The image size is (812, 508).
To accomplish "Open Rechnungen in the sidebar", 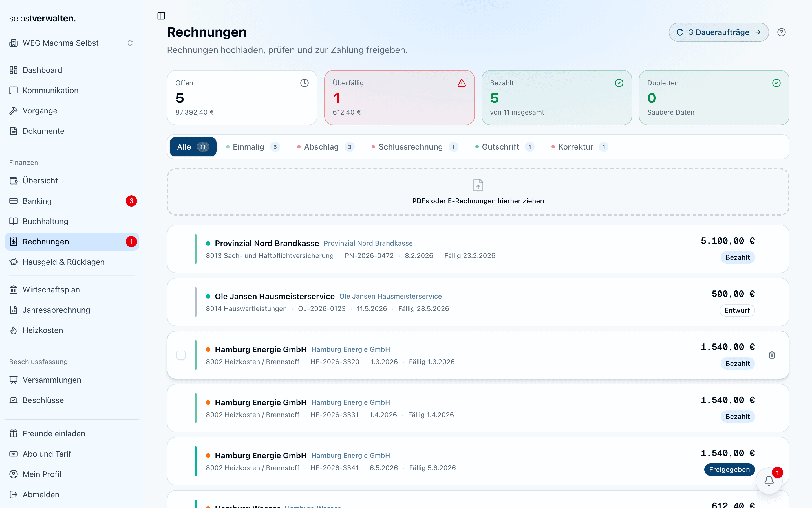I will [72, 242].
